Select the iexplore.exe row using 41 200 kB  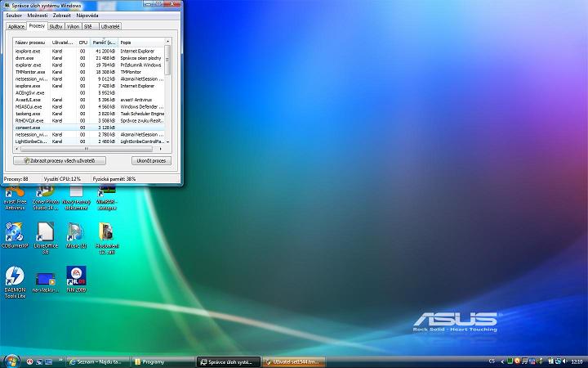pos(89,51)
